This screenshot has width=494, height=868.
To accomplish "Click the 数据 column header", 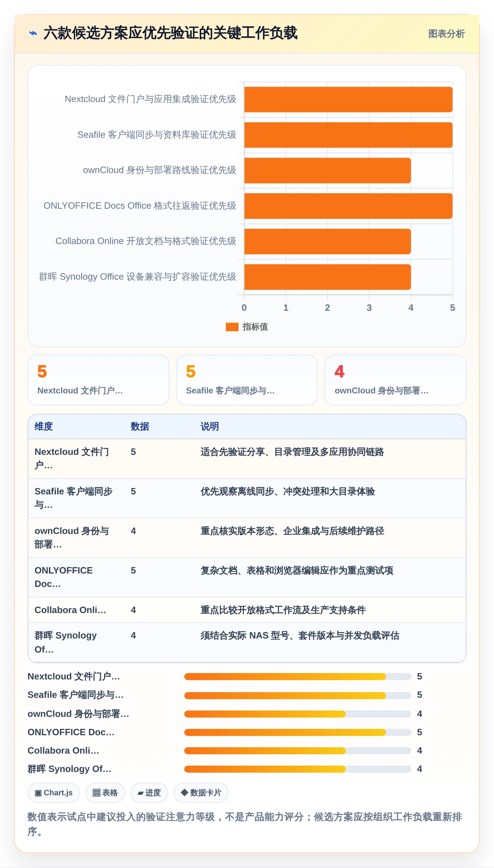I will [140, 427].
